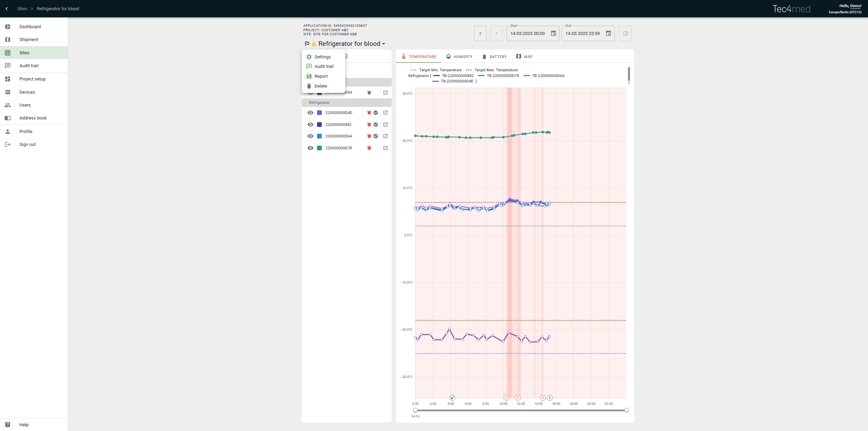Select Report from the context menu
Image resolution: width=868 pixels, height=431 pixels.
pyautogui.click(x=321, y=76)
